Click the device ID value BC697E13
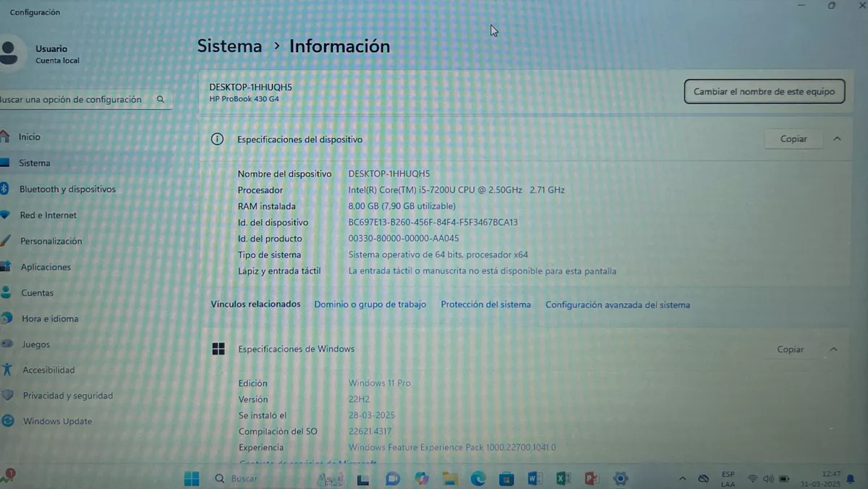This screenshot has height=489, width=868. [433, 222]
